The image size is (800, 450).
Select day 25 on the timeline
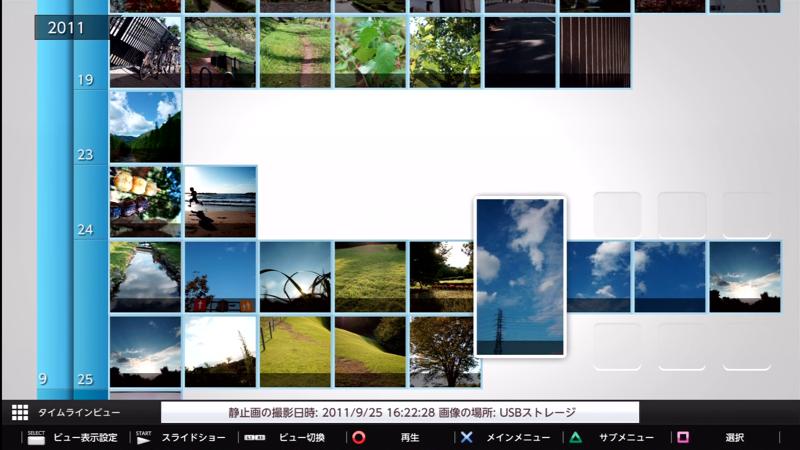(x=85, y=379)
